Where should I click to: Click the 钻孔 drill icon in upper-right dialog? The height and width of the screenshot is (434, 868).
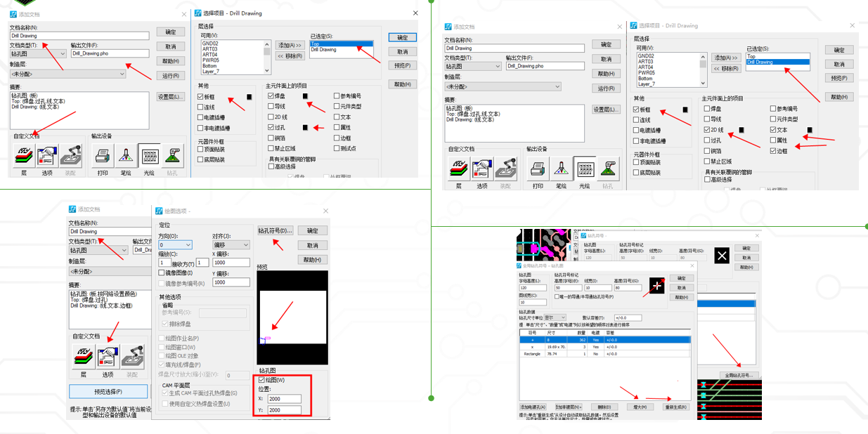(x=608, y=168)
